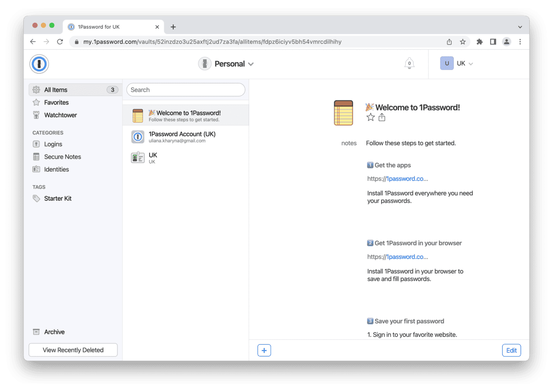Click the Personal vault icon
This screenshot has width=553, height=392.
coord(205,64)
